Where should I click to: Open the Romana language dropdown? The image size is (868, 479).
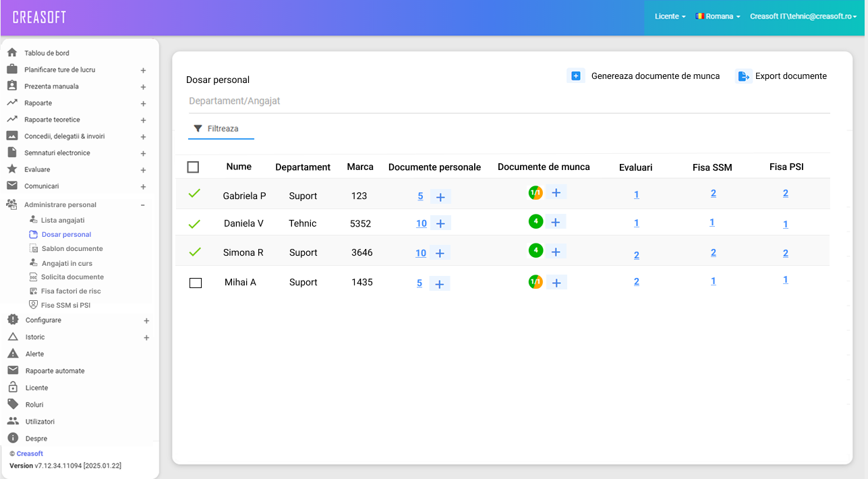[718, 16]
